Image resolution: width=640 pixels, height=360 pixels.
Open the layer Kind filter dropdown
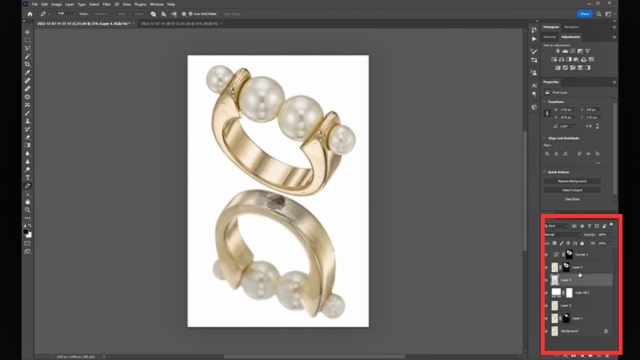point(556,226)
